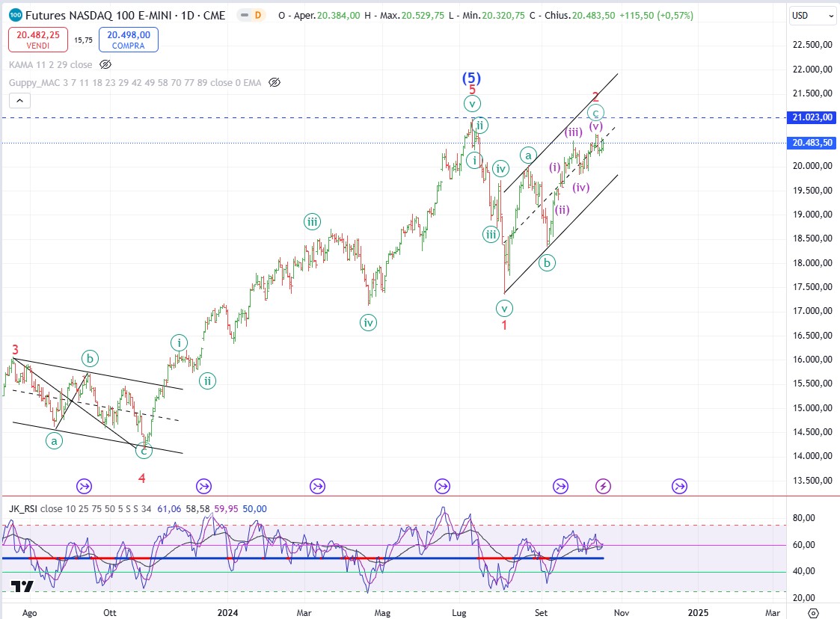840x619 pixels.
Task: Click the JK_RSI value 59,95
Action: tap(226, 508)
